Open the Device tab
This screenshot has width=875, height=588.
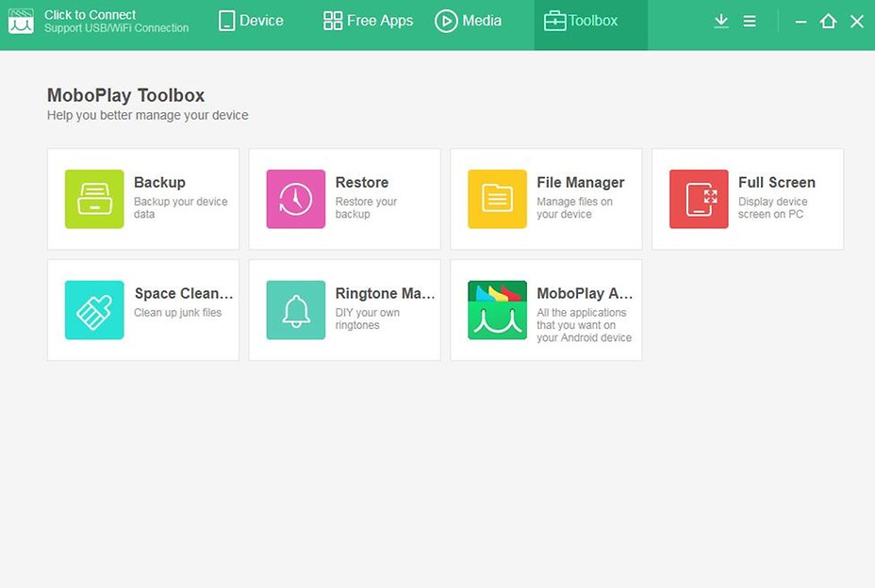coord(251,21)
